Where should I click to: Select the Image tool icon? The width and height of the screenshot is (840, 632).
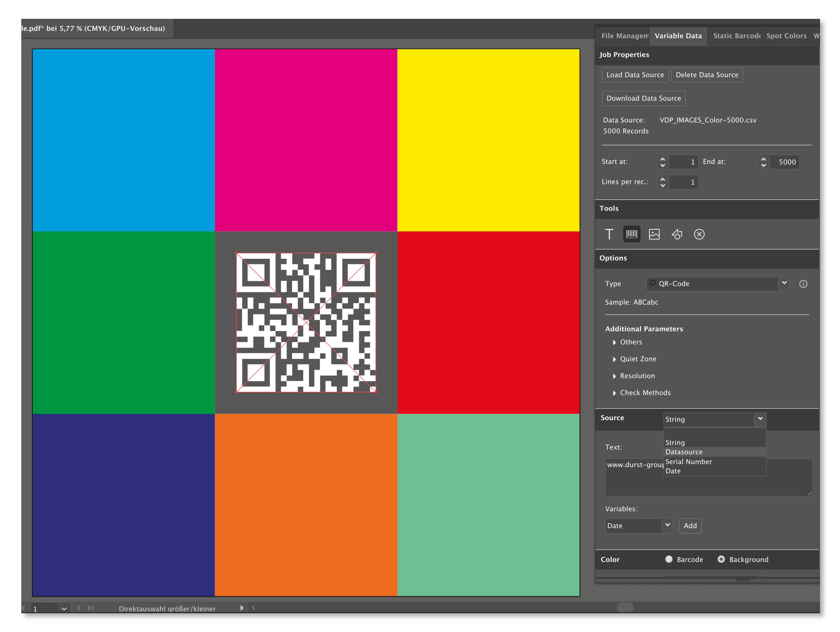[654, 234]
